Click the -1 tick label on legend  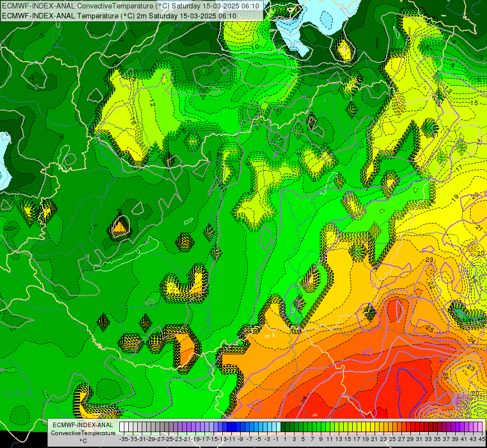coord(276,440)
